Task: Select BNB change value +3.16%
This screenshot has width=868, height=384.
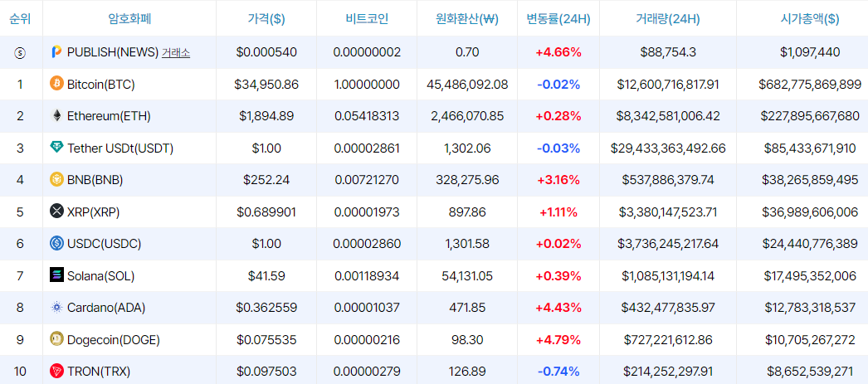Action: point(558,180)
